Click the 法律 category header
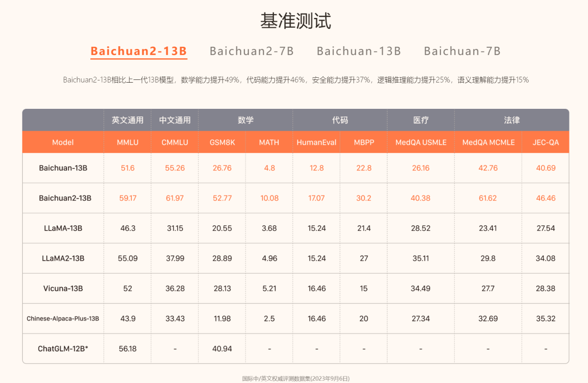 coord(512,120)
